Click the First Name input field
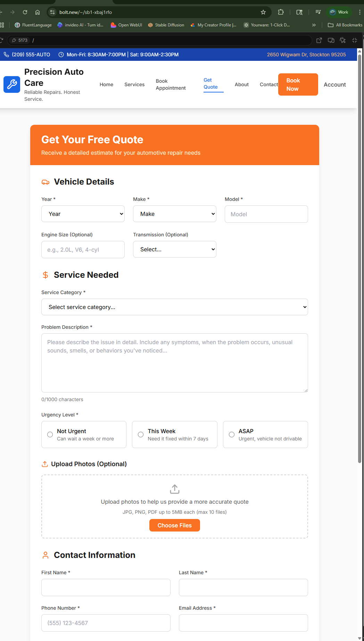The height and width of the screenshot is (641, 364). [x=106, y=587]
